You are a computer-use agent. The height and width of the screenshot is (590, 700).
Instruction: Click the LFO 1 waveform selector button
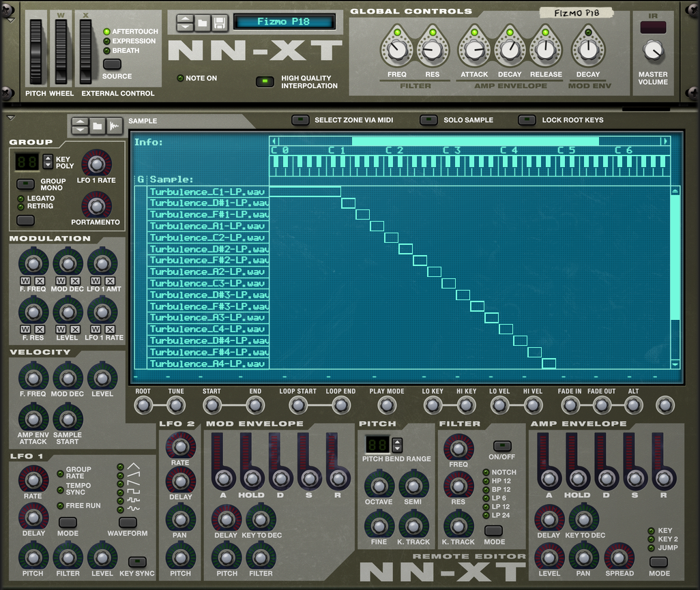pos(127,522)
